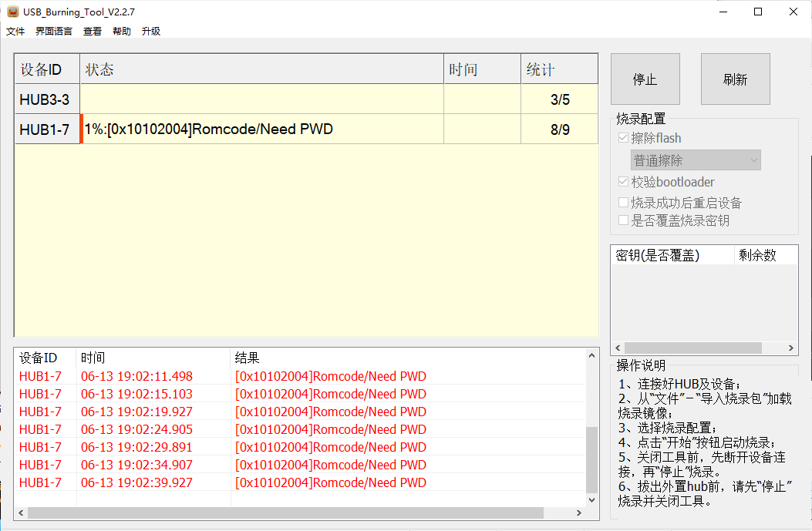The image size is (812, 531).
Task: Click the log 结果 column header
Action: click(408, 358)
